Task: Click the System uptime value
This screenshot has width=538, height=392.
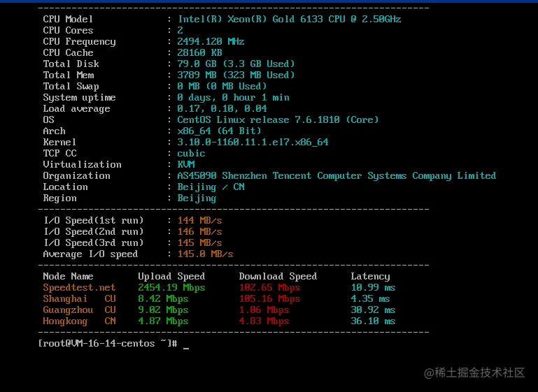Action: [x=233, y=97]
